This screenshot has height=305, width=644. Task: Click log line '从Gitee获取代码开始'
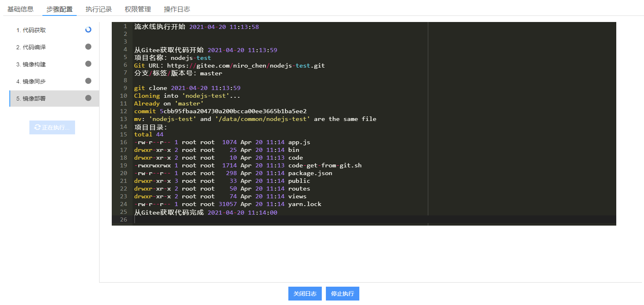coord(206,50)
